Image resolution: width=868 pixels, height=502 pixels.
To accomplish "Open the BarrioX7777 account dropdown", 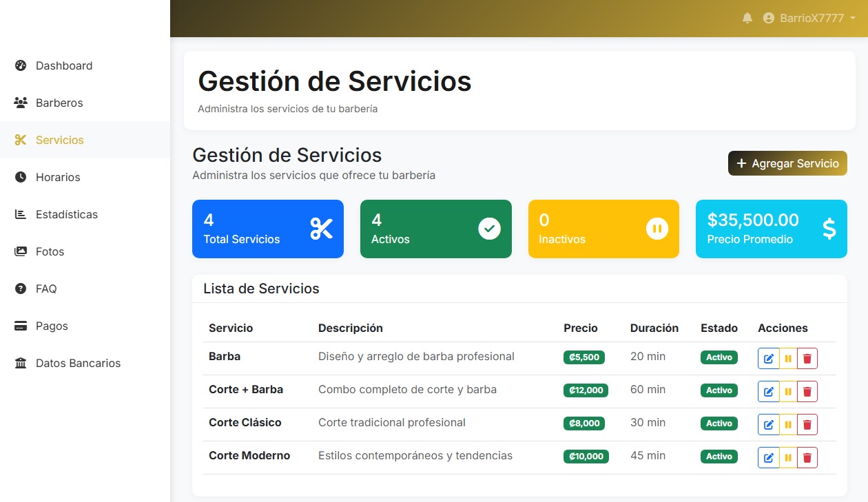I will (810, 18).
